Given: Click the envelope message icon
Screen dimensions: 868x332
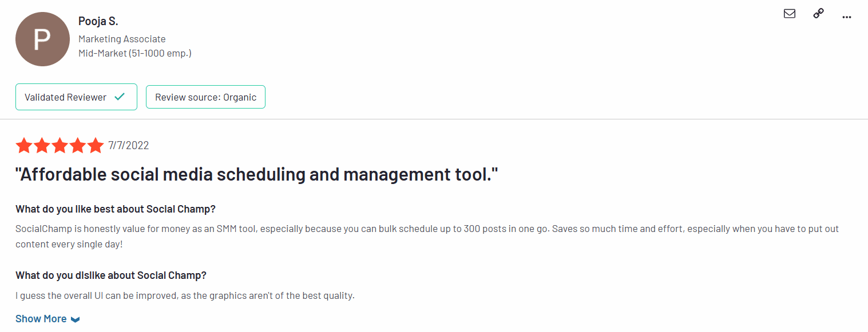Looking at the screenshot, I should tap(790, 14).
